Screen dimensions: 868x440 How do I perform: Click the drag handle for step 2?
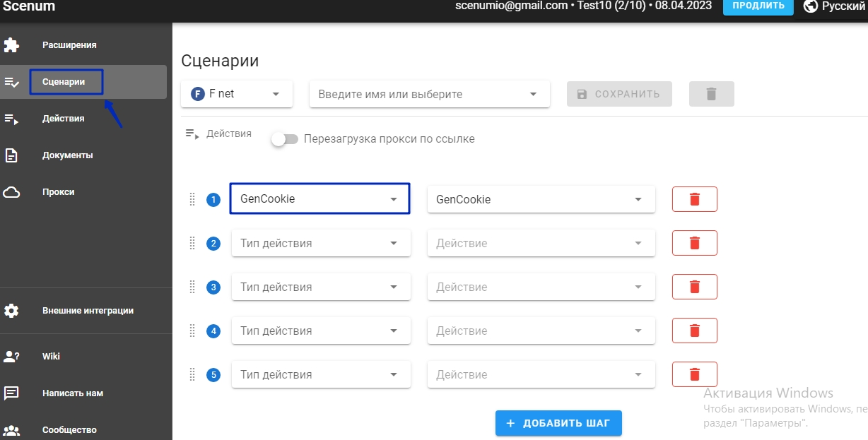pos(192,244)
